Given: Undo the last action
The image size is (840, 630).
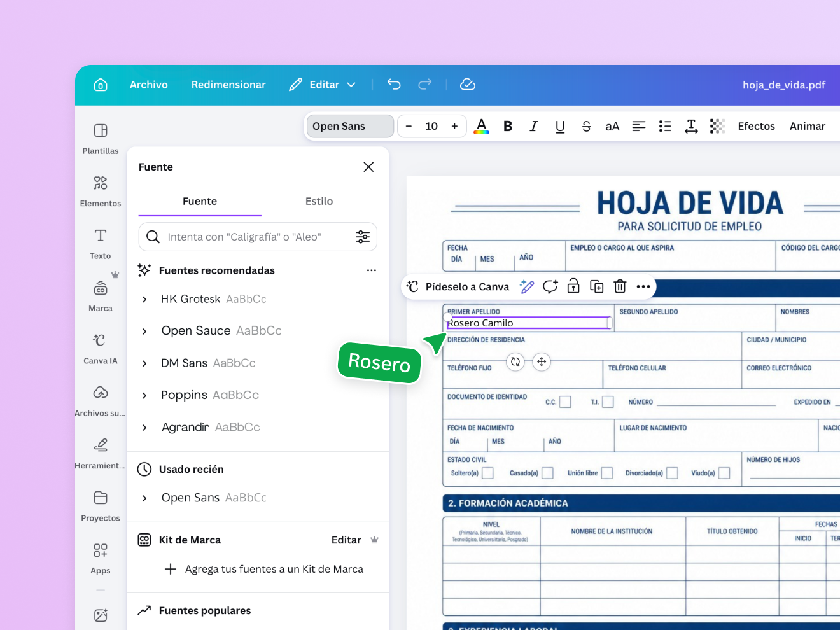Looking at the screenshot, I should (x=394, y=84).
